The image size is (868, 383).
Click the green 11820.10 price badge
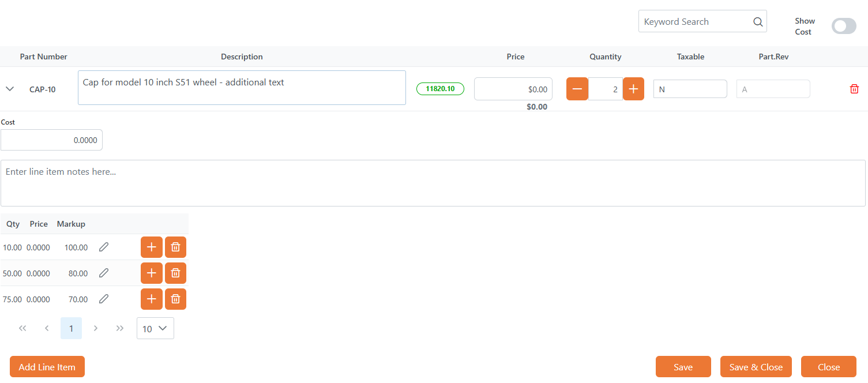440,88
